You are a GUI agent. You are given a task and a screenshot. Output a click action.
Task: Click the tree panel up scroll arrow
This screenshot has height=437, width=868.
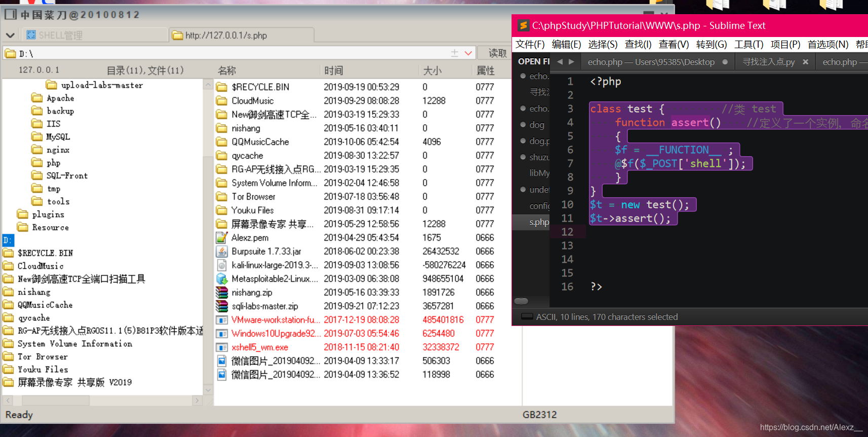(x=208, y=84)
